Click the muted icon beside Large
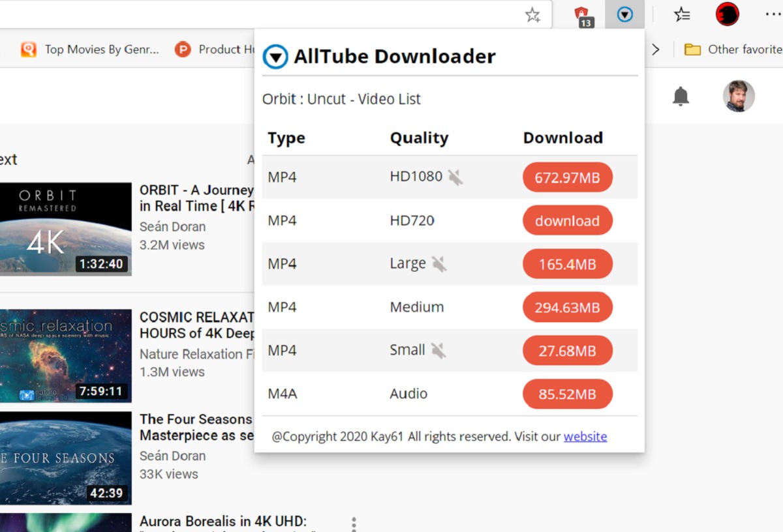Screen dimensions: 783x532 pos(439,263)
